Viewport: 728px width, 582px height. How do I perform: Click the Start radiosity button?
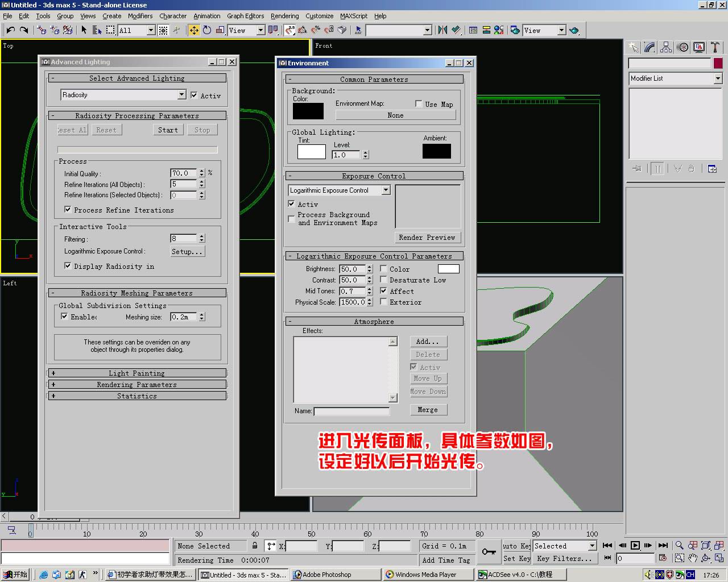point(168,130)
